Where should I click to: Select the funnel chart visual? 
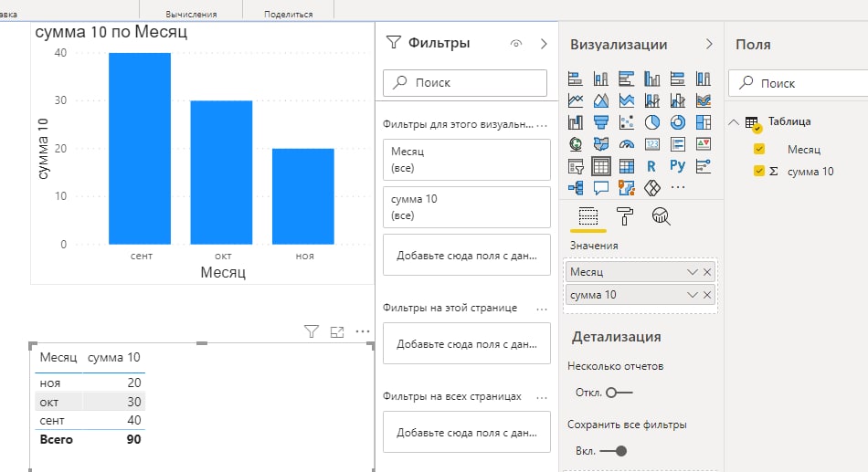pos(600,121)
